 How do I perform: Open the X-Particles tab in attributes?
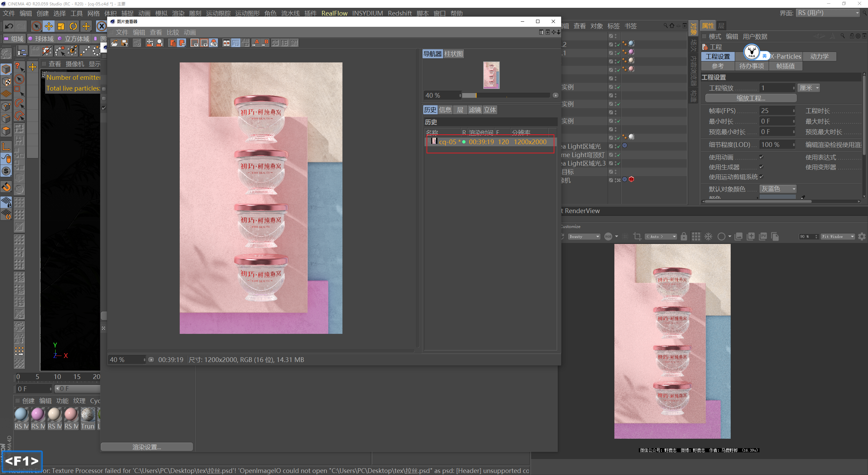click(x=786, y=56)
